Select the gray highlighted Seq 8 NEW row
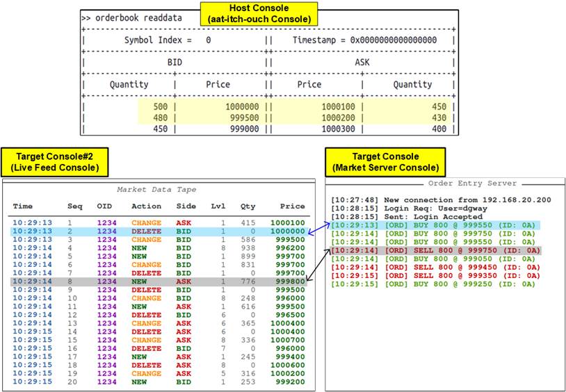The width and height of the screenshot is (566, 392). (159, 281)
